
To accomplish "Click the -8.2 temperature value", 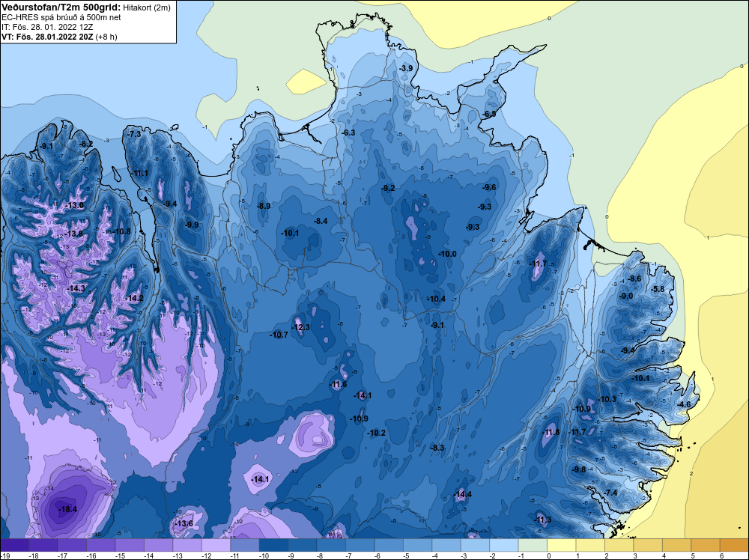I will 86,144.
